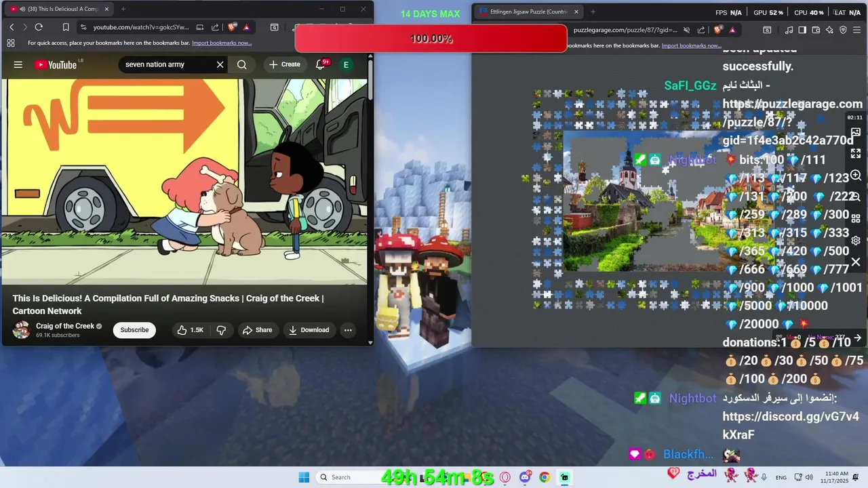Zoom in on the jigsaw puzzle
The image size is (868, 488).
pyautogui.click(x=856, y=176)
